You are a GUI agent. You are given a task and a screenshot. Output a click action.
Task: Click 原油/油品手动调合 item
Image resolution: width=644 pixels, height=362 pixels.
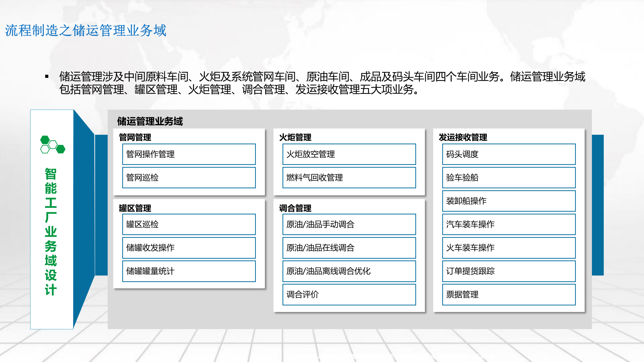point(349,224)
